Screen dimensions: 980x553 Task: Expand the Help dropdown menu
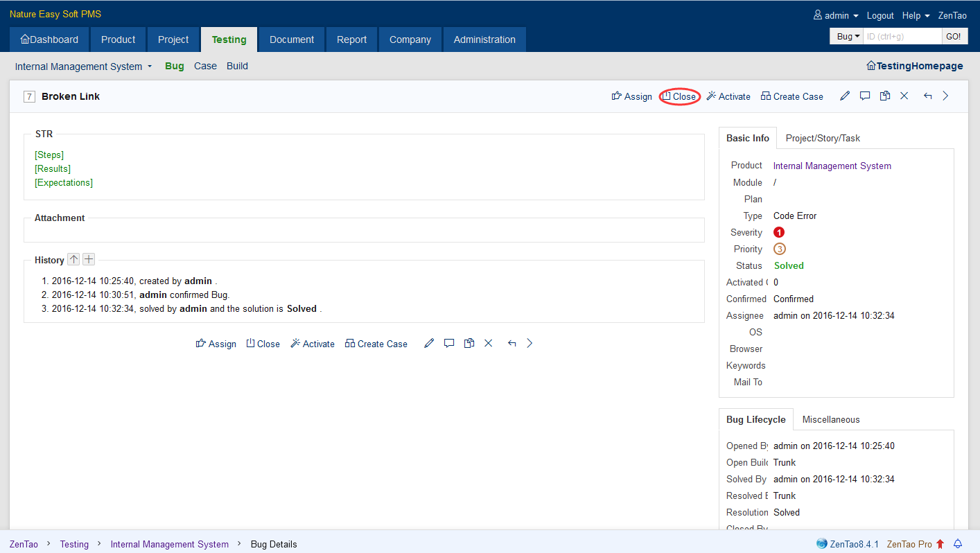point(915,15)
